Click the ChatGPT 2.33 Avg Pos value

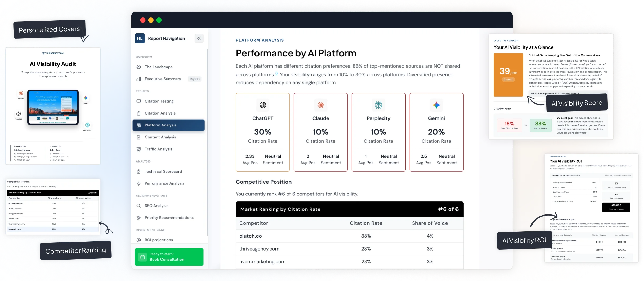coord(250,156)
